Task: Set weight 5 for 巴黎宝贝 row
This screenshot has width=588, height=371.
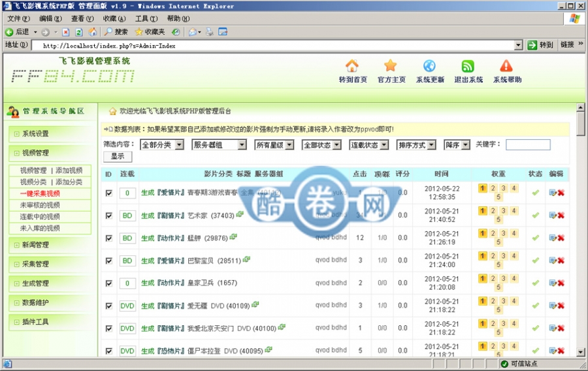Action: [498, 265]
